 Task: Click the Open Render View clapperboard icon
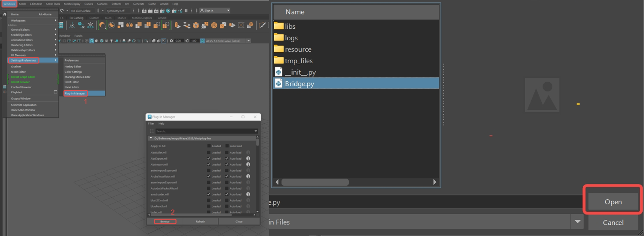pos(144,11)
